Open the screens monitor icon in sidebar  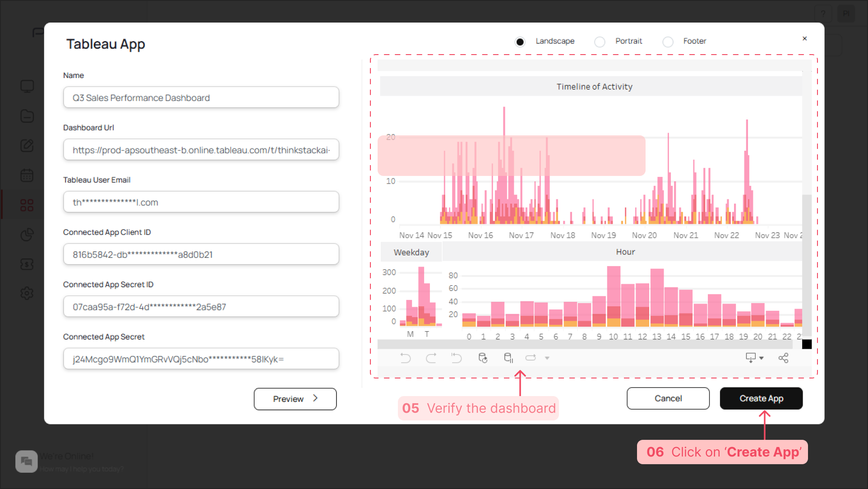[x=27, y=86]
